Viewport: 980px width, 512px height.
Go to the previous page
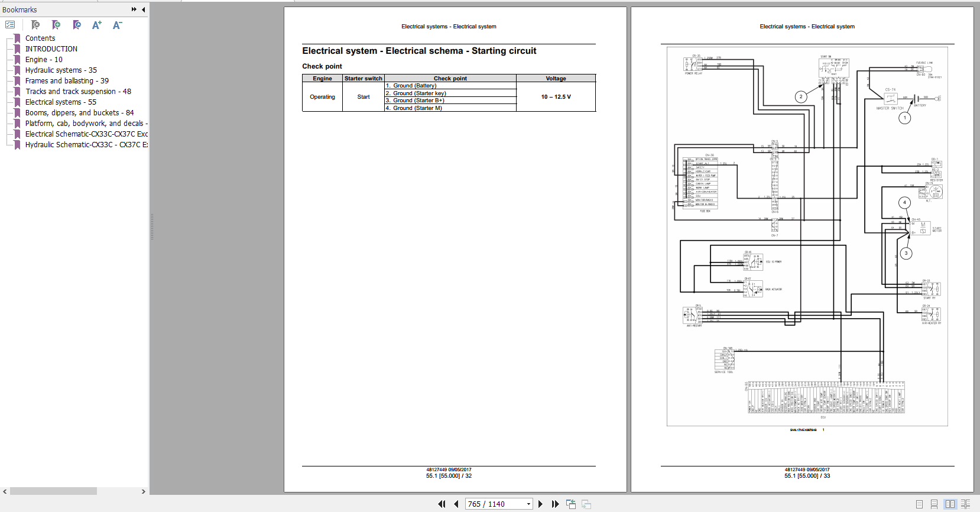point(456,504)
